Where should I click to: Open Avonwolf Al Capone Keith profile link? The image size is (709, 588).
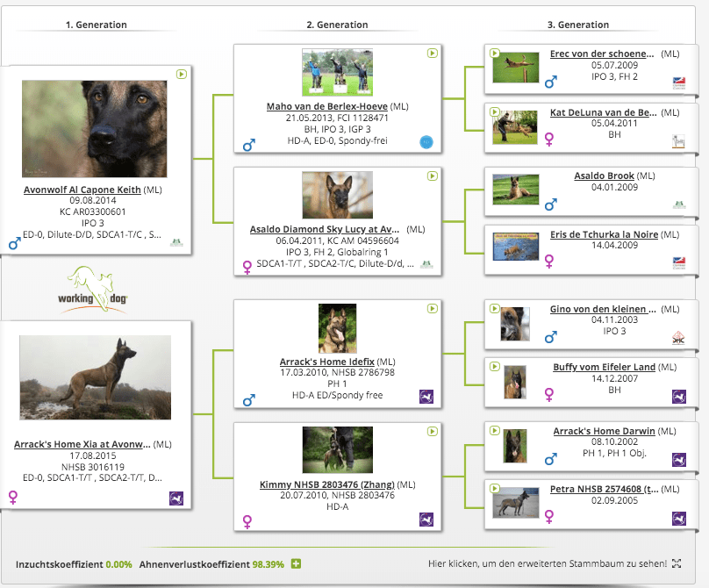[83, 190]
